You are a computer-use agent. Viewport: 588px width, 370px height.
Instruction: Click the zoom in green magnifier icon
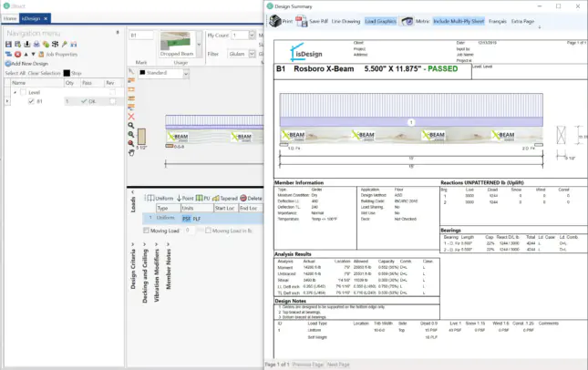pos(131,135)
